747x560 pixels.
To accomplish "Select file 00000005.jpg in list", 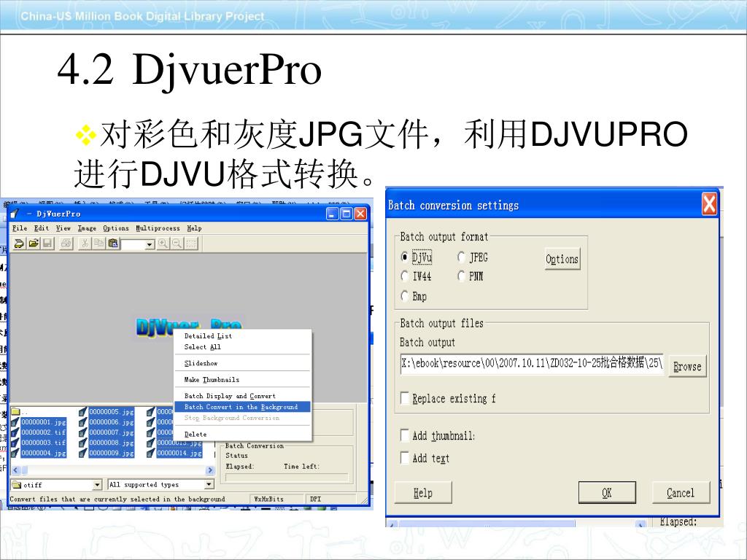I will [x=111, y=411].
